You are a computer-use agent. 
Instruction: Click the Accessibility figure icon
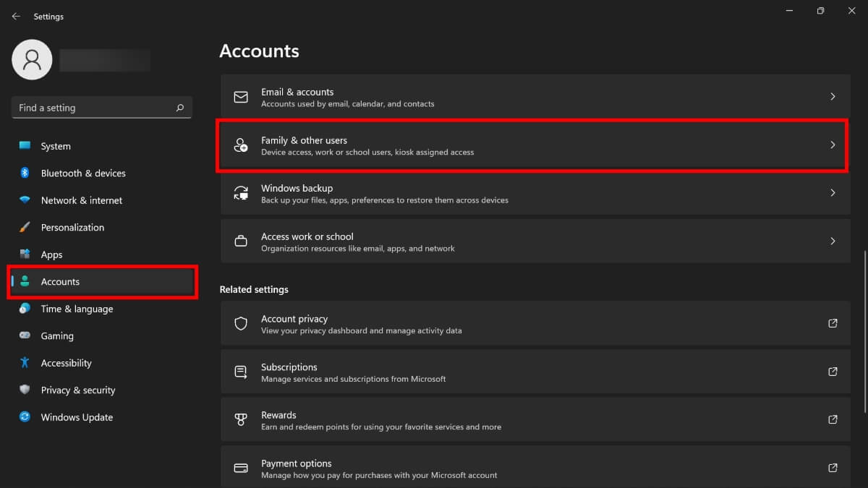(x=25, y=363)
